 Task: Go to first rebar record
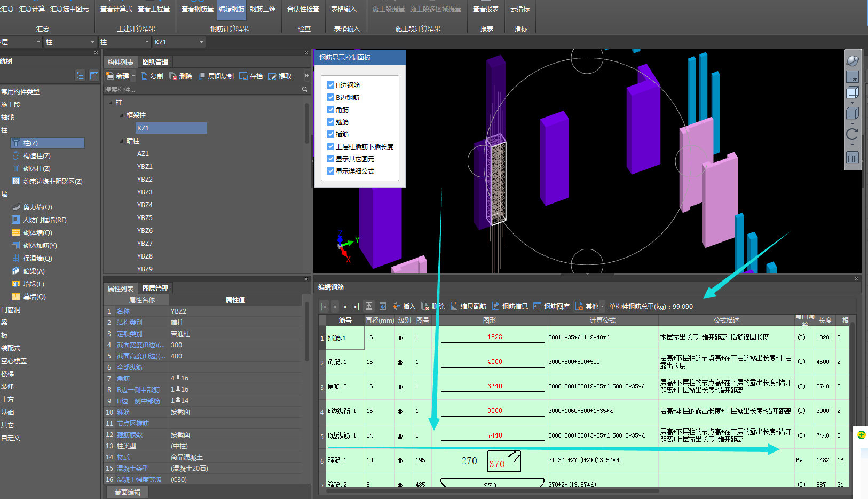(324, 307)
